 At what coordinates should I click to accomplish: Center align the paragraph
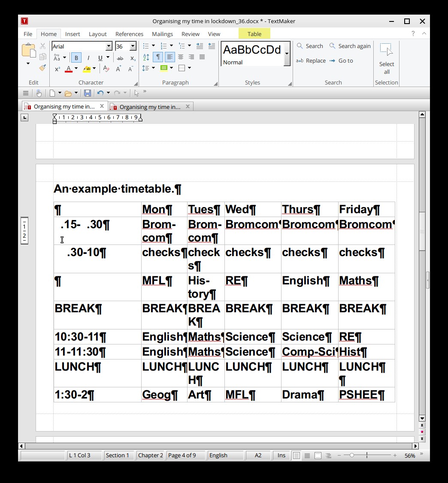click(181, 57)
